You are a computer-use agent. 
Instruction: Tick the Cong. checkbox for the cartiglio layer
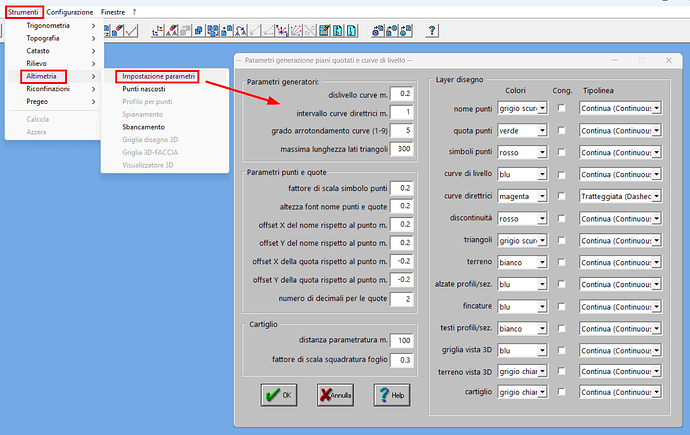[562, 393]
